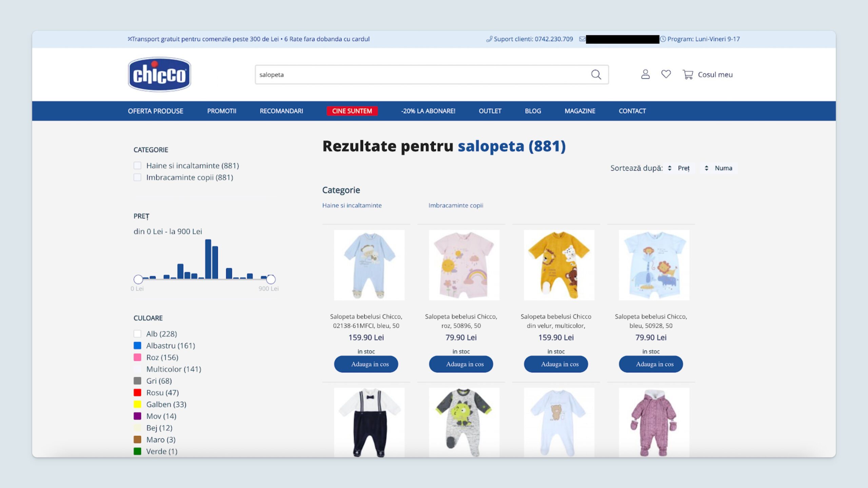Select the Rosu color filter
This screenshot has height=488, width=868.
(137, 393)
